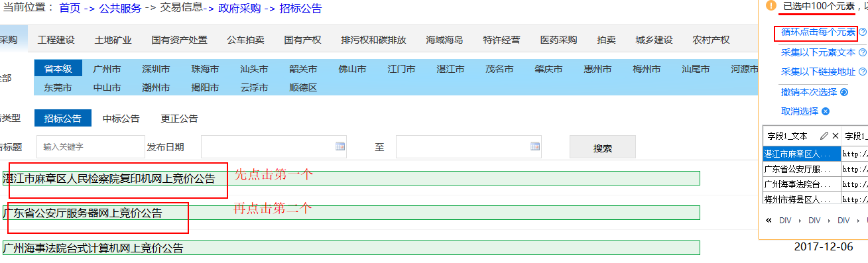868x263 pixels.
Task: Choose 采集以下链接地址 option
Action: (x=818, y=72)
